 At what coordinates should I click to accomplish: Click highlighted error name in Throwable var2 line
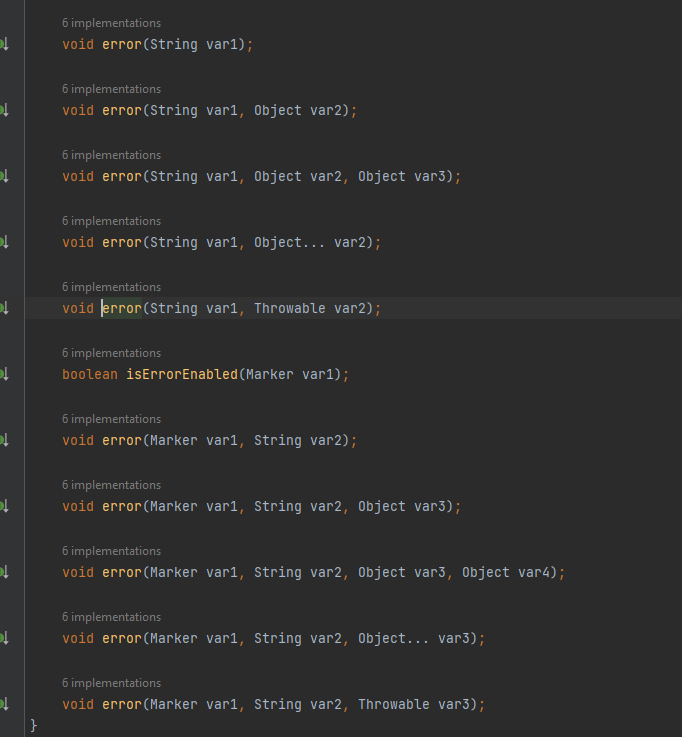click(x=122, y=308)
